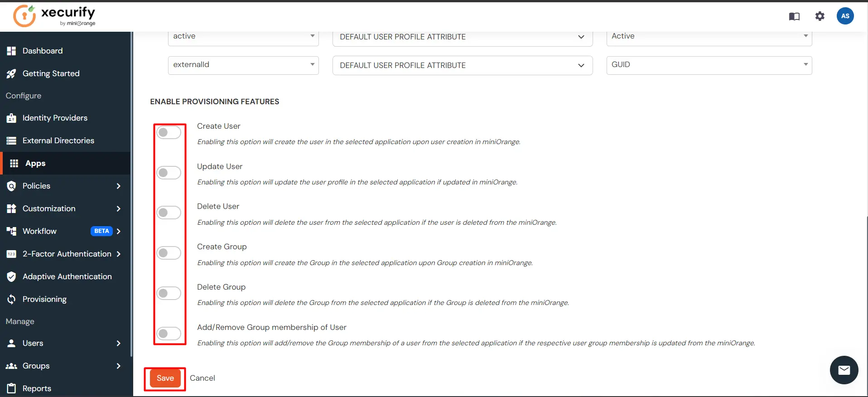This screenshot has height=397, width=868.
Task: Click the Provisioning sync icon
Action: [x=11, y=299]
